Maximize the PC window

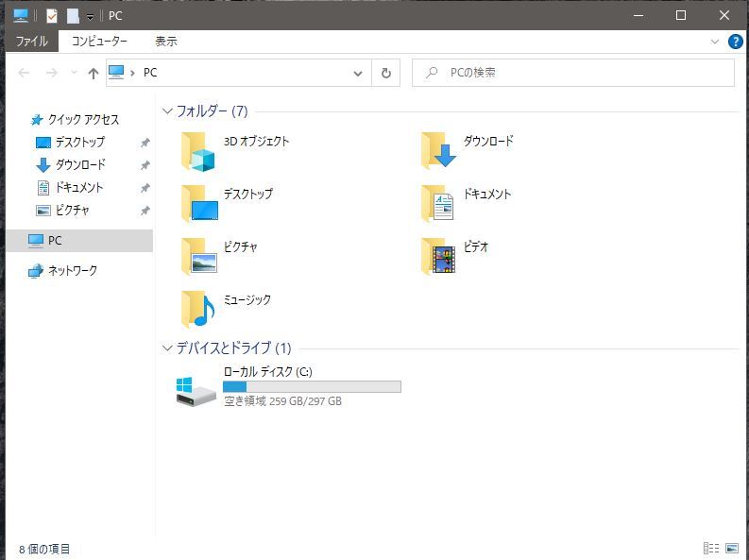point(681,15)
